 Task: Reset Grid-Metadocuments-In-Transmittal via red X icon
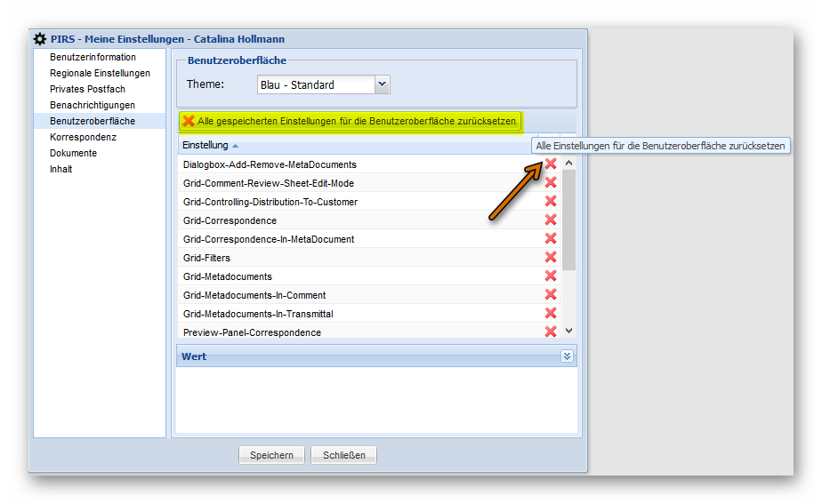[x=551, y=313]
